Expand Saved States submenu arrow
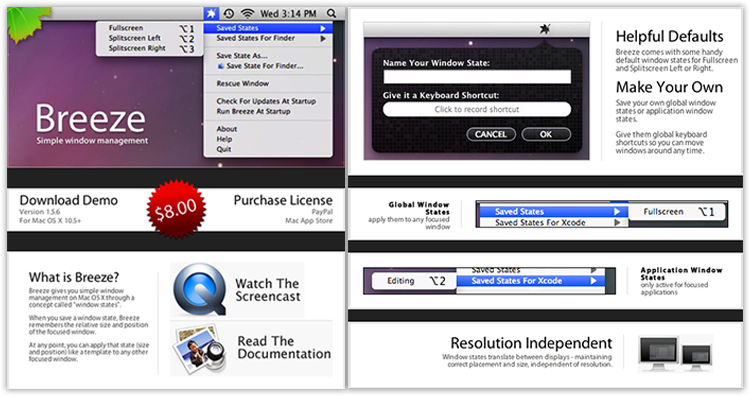Image resolution: width=749 pixels, height=396 pixels. coord(323,28)
